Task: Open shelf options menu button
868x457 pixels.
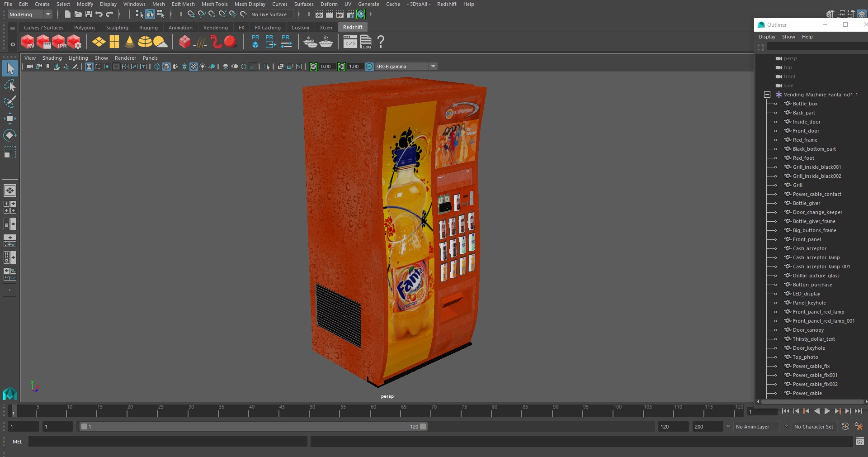Action: click(x=13, y=44)
